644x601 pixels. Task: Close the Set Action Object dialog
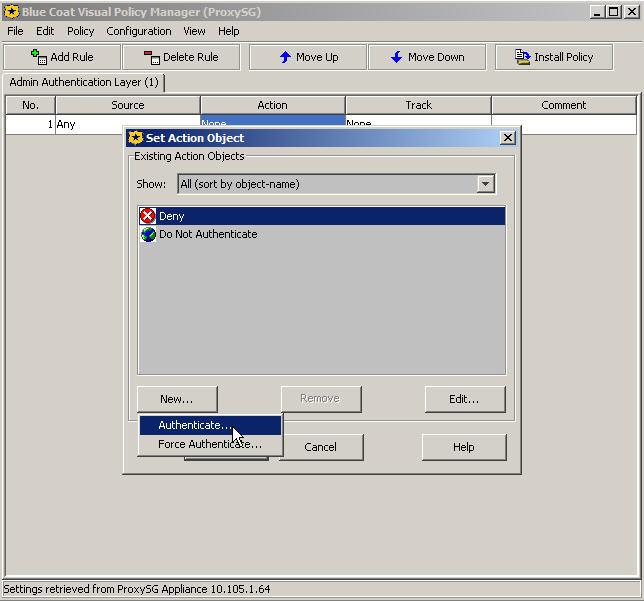pyautogui.click(x=507, y=138)
